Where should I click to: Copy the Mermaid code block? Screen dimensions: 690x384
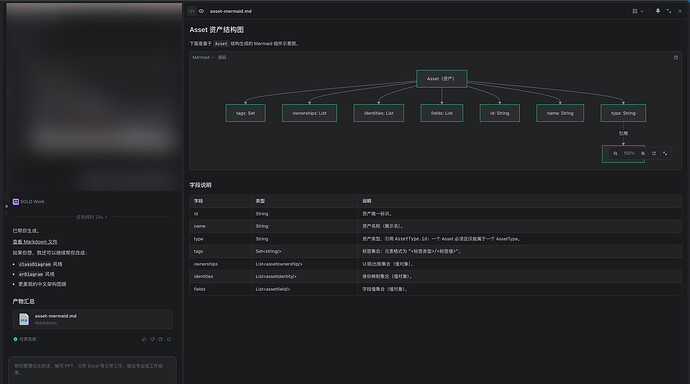(x=676, y=58)
